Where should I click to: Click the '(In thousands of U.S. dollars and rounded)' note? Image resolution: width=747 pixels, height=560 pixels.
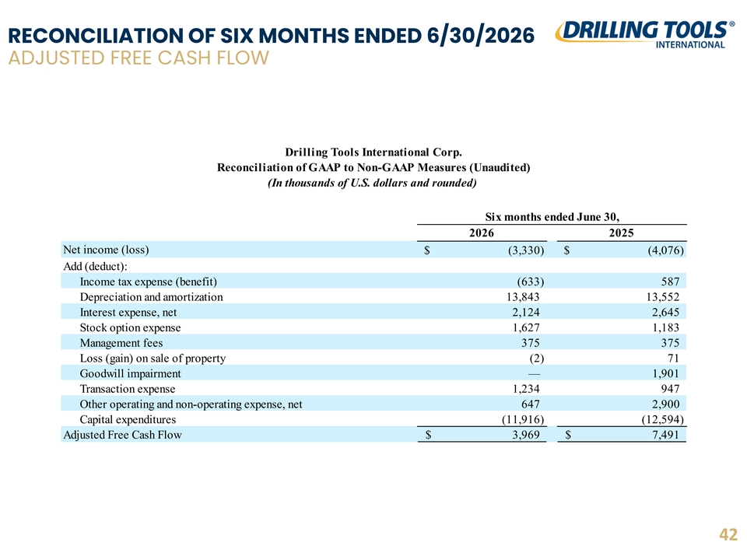[372, 183]
